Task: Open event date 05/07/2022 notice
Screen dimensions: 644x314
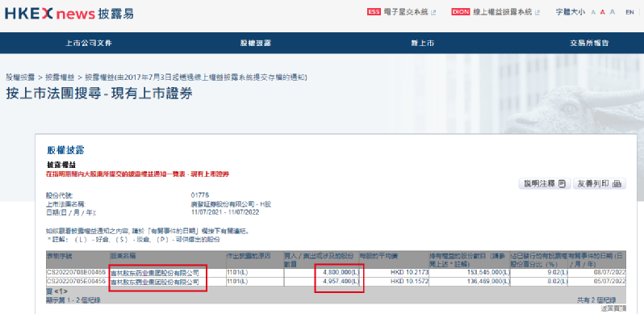Action: pyautogui.click(x=611, y=282)
